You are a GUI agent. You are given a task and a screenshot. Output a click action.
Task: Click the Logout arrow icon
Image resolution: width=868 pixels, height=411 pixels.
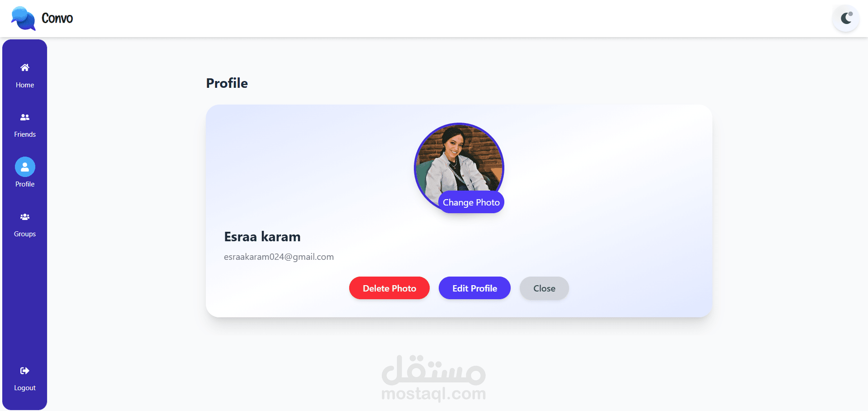(x=25, y=371)
